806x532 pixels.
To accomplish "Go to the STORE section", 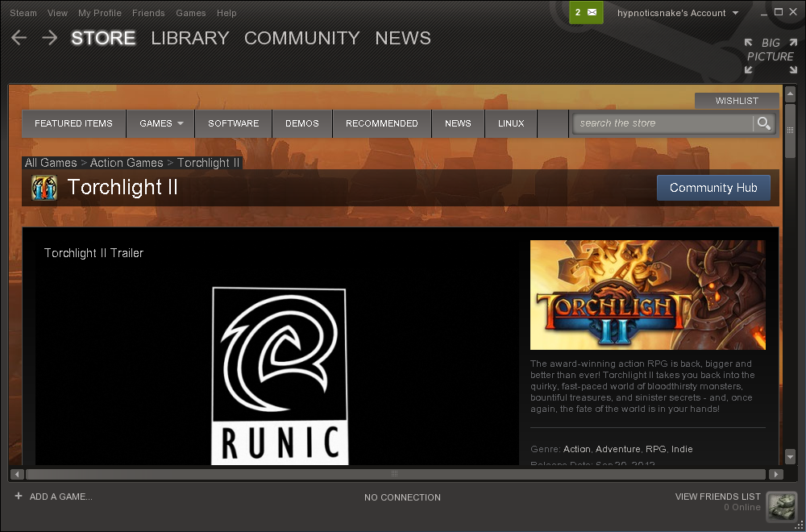I will tap(103, 38).
